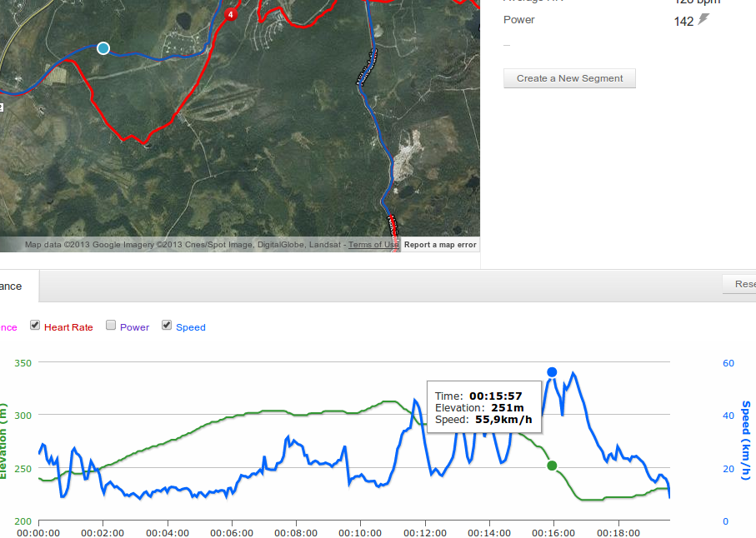Click the chart tooltip showing 55,9km/h
756x538 pixels.
point(484,407)
